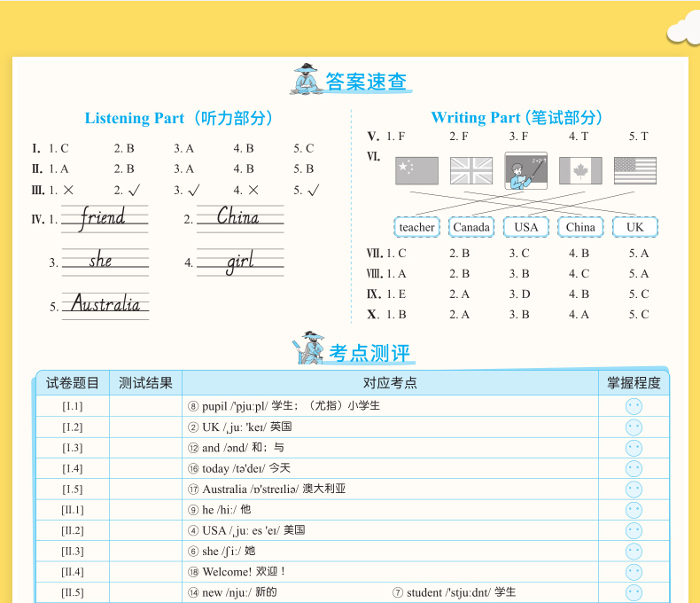Click the check mark for answer III. 2
This screenshot has height=603, width=700.
(134, 191)
